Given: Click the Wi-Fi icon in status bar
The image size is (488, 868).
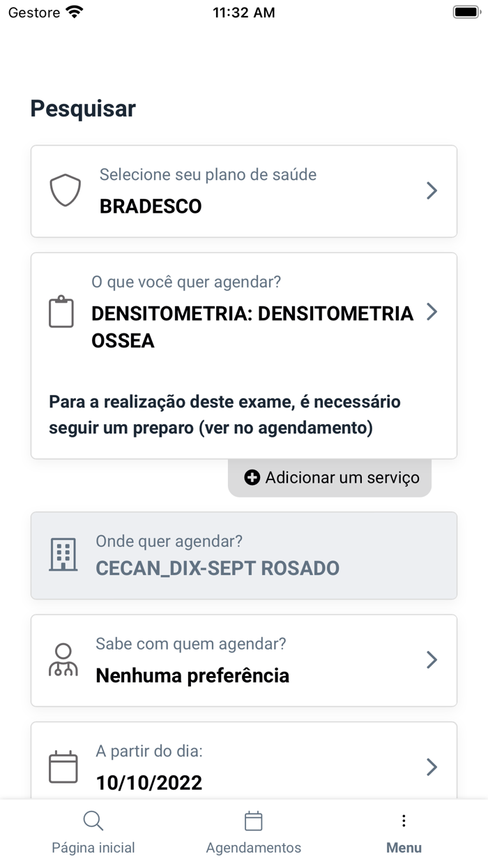Looking at the screenshot, I should pyautogui.click(x=75, y=10).
